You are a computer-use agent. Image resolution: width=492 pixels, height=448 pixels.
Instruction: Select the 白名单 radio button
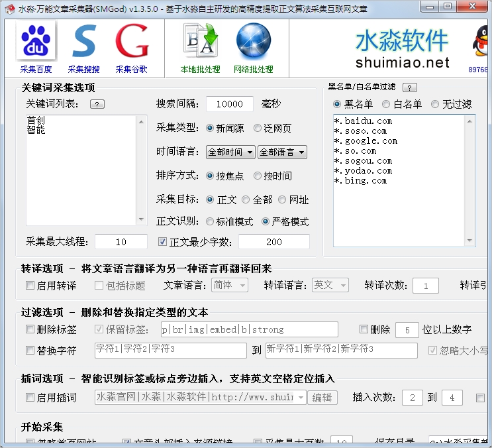[387, 104]
